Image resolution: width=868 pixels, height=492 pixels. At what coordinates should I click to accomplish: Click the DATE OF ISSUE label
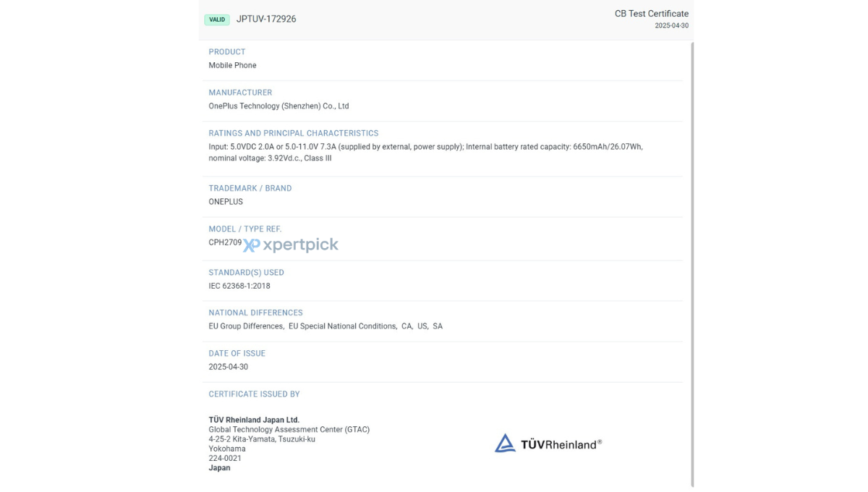pos(237,353)
